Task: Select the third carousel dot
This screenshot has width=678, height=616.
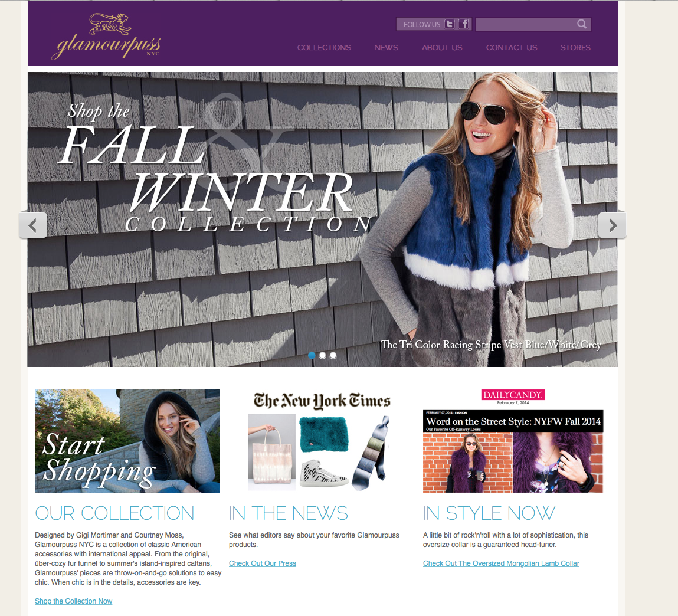Action: click(333, 355)
